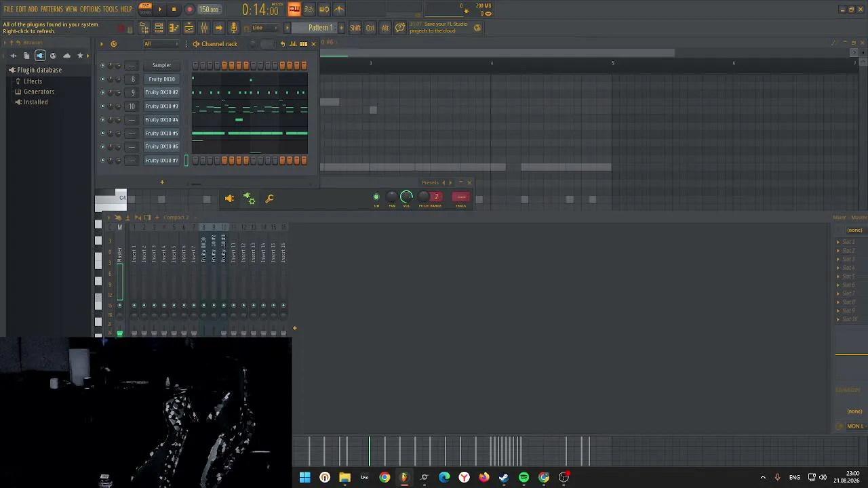Click the hint chat bubble icon

[400, 28]
